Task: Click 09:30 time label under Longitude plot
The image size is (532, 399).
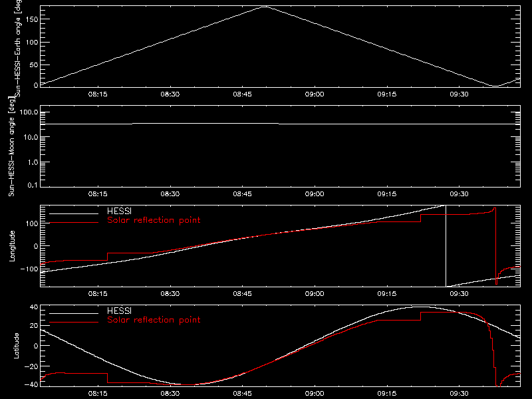Action: (x=459, y=294)
